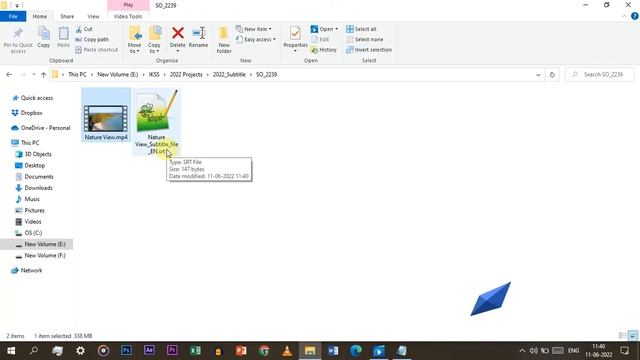Switch to the Home tab

(40, 16)
